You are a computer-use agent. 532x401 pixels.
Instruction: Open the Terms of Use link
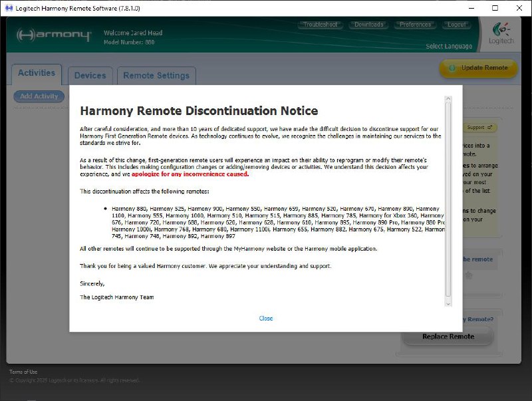point(23,372)
